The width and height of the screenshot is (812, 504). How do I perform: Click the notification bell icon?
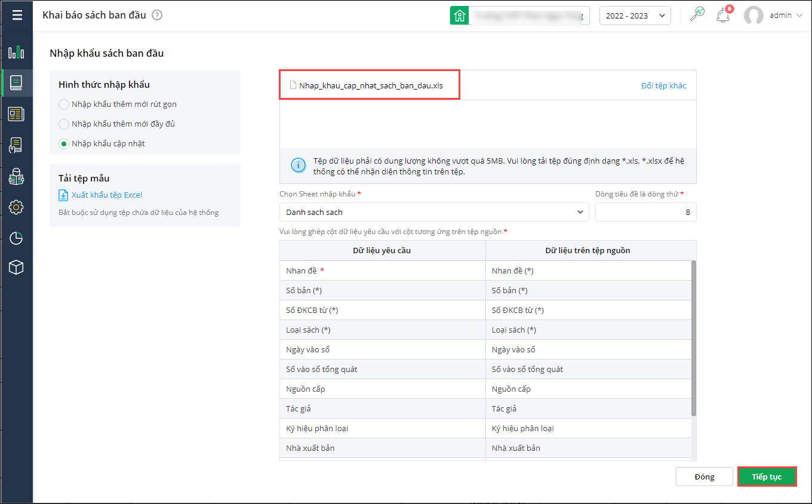[723, 16]
